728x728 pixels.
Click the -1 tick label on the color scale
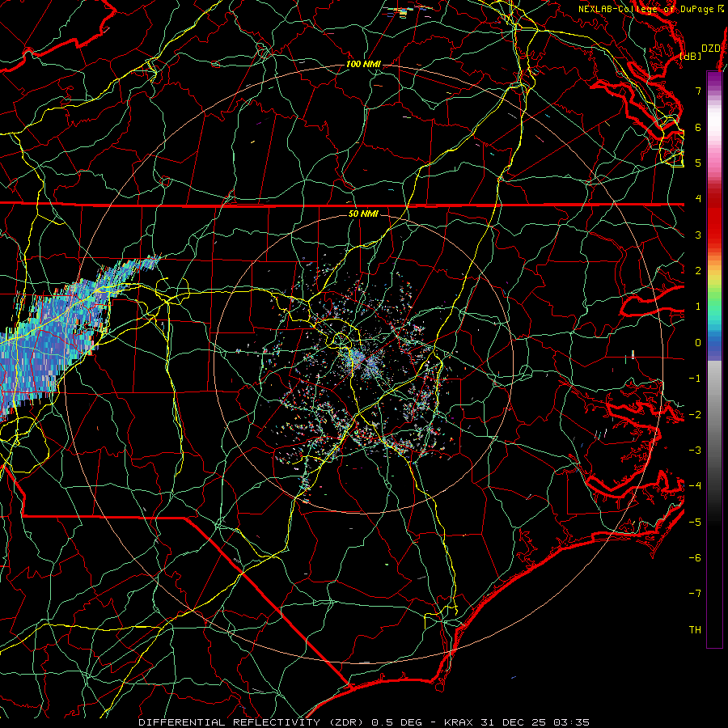(695, 379)
